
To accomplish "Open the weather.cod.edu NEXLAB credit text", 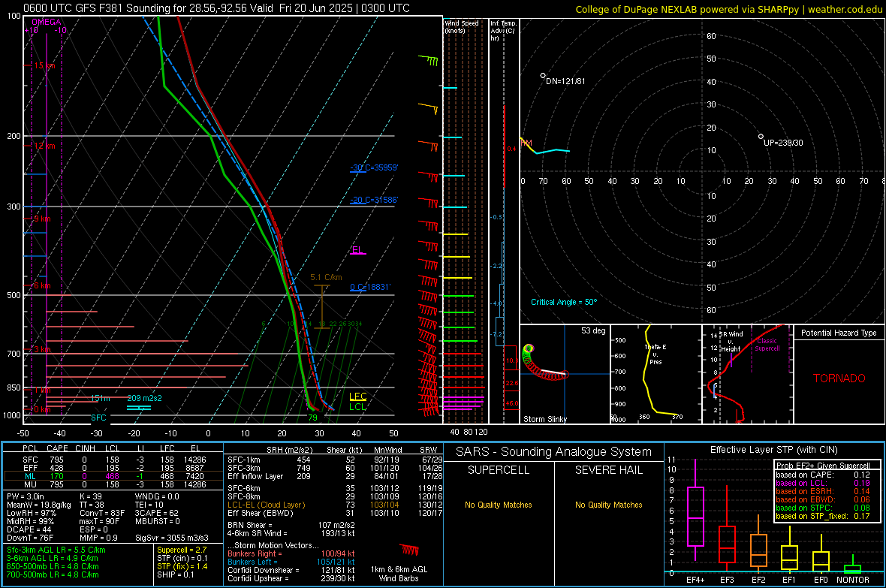I will (x=728, y=9).
